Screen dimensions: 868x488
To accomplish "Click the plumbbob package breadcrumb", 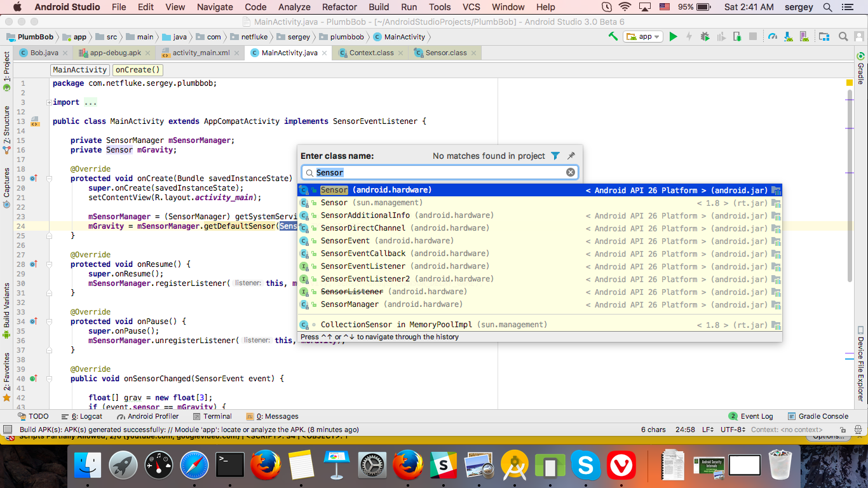I will (341, 37).
